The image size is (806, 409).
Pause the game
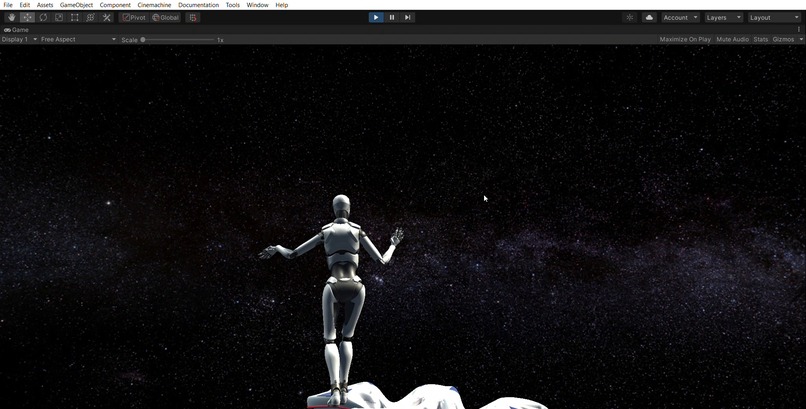tap(392, 17)
